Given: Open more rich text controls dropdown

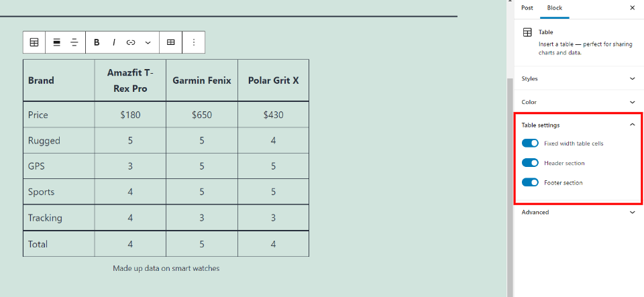Looking at the screenshot, I should [x=148, y=42].
